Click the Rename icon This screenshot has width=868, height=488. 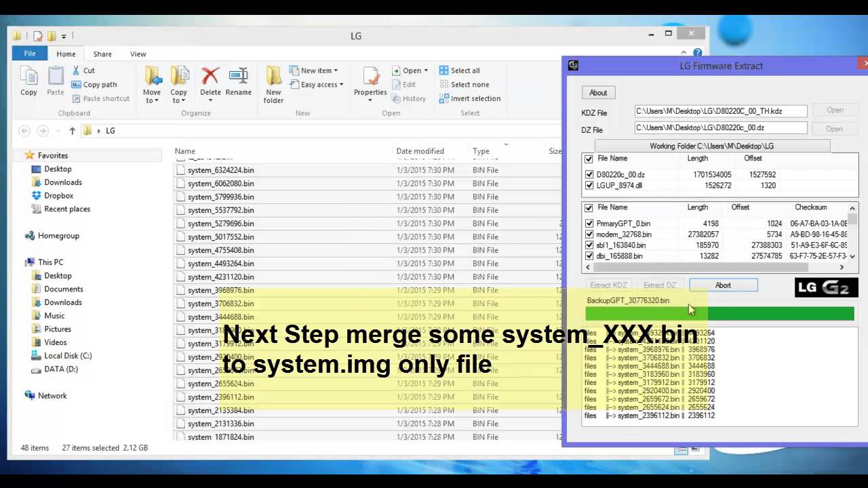pyautogui.click(x=238, y=75)
